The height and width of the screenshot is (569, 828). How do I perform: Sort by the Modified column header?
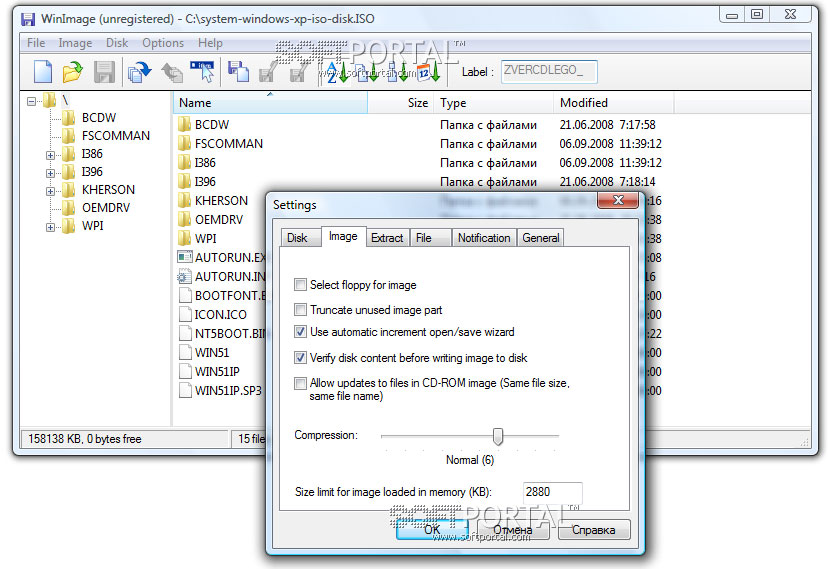tap(614, 103)
